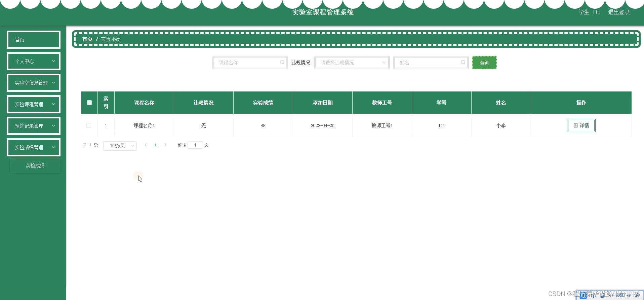This screenshot has width=644, height=300.
Task: Toggle the select-all checkbox in table header
Action: pos(89,103)
